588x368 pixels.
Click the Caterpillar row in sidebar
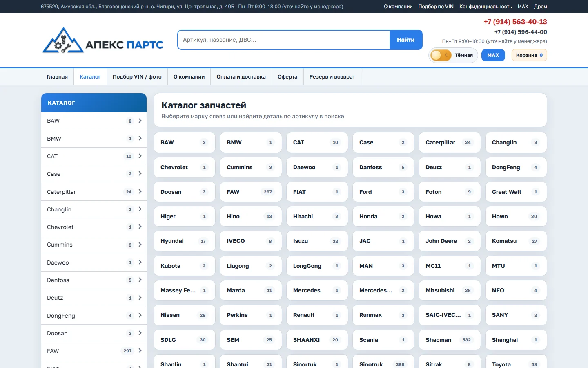(94, 191)
